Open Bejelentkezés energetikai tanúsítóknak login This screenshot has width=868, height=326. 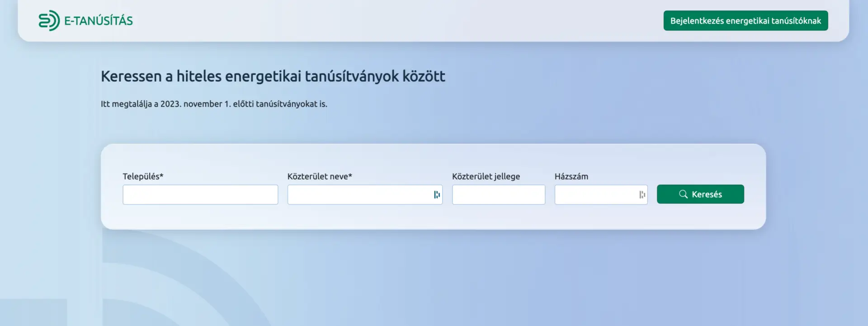coord(745,21)
